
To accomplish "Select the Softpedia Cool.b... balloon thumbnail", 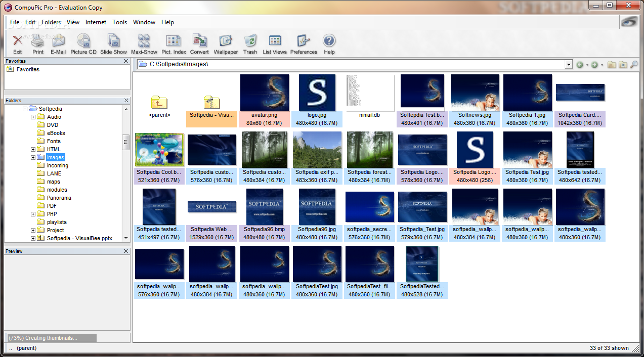I will click(159, 150).
